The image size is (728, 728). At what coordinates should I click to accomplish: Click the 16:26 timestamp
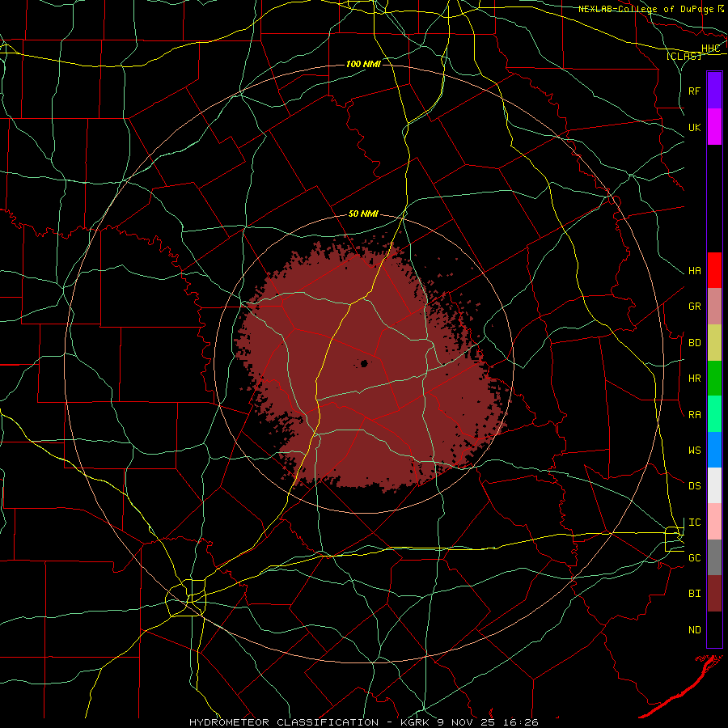point(519,722)
